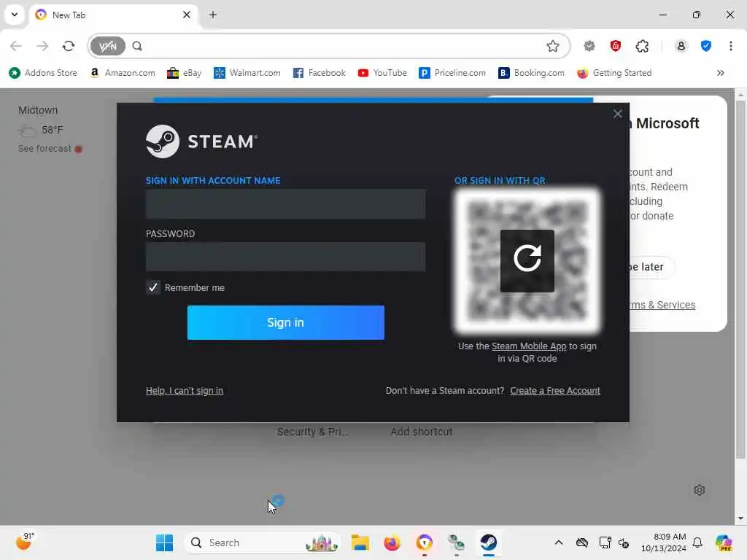Screen dimensions: 747x560
Task: Expand hidden bookmarks with double chevron
Action: click(720, 73)
